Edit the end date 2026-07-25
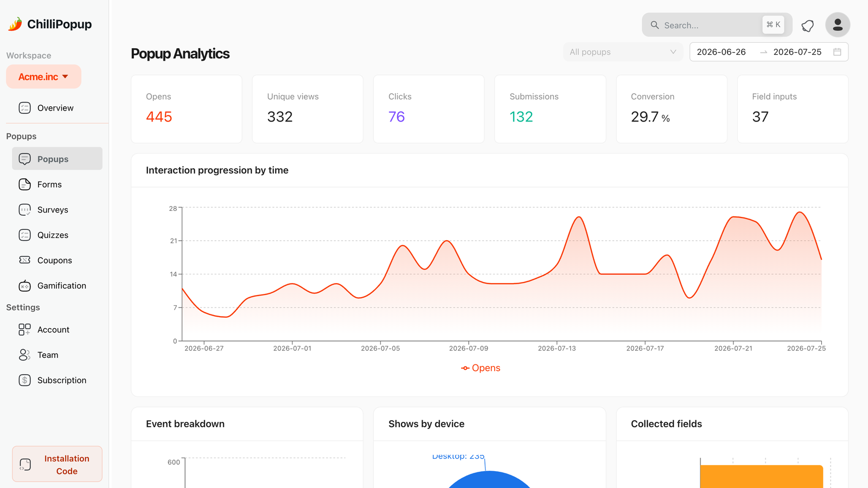 [797, 52]
